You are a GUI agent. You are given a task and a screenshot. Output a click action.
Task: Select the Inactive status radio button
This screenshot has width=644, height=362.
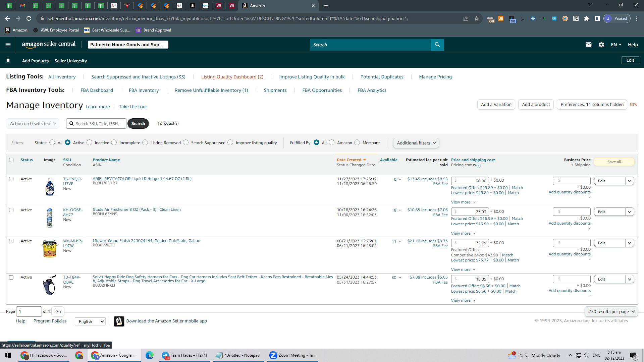89,142
